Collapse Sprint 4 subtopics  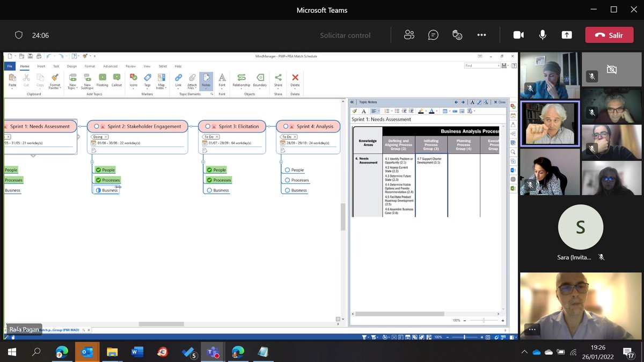281,162
